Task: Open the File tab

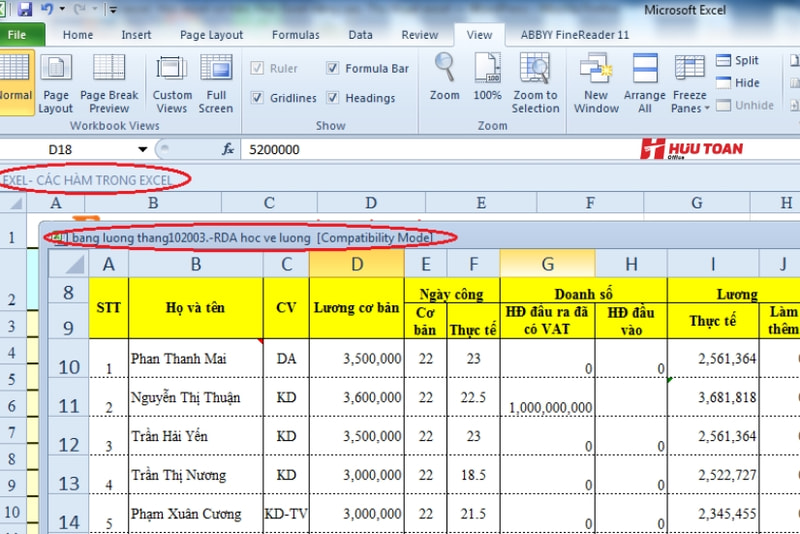Action: [18, 34]
